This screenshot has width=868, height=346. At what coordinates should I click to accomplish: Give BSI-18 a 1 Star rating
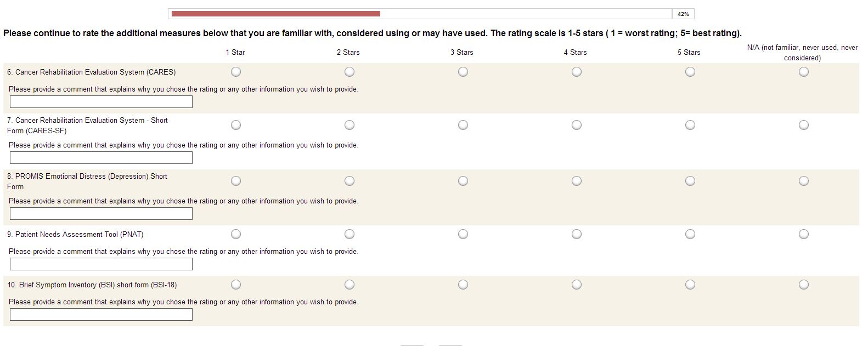tap(236, 285)
